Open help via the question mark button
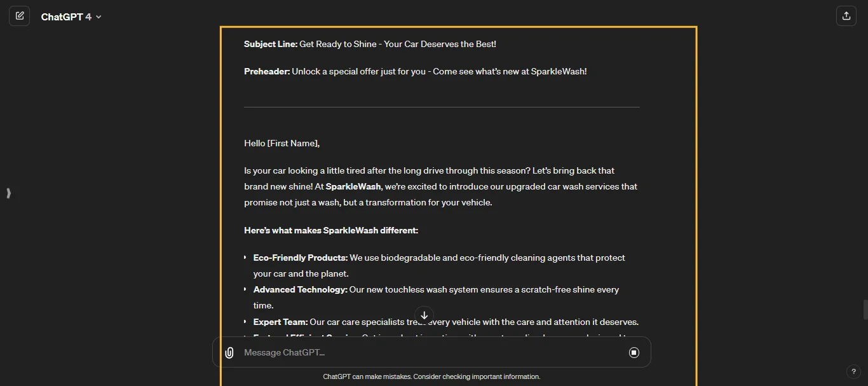The width and height of the screenshot is (868, 386). click(854, 371)
